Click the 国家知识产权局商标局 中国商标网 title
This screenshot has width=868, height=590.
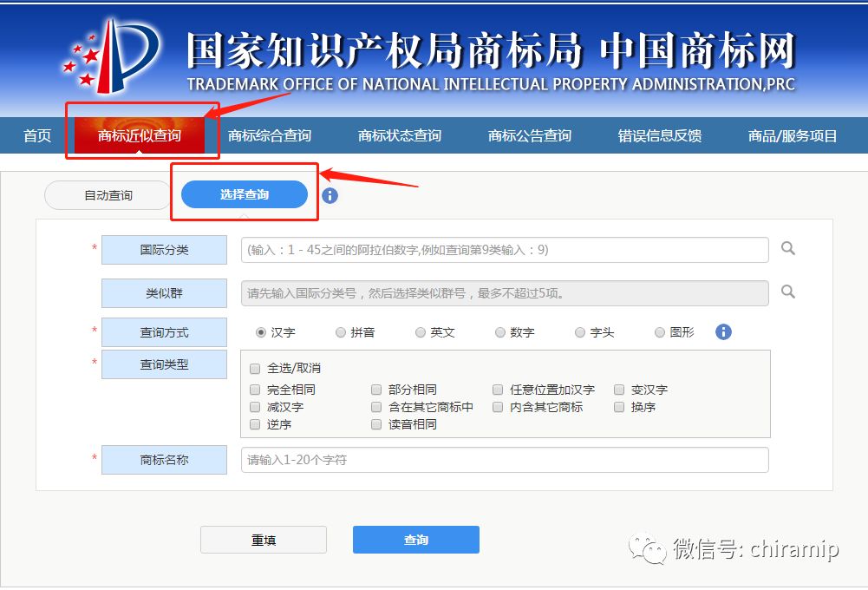(491, 49)
